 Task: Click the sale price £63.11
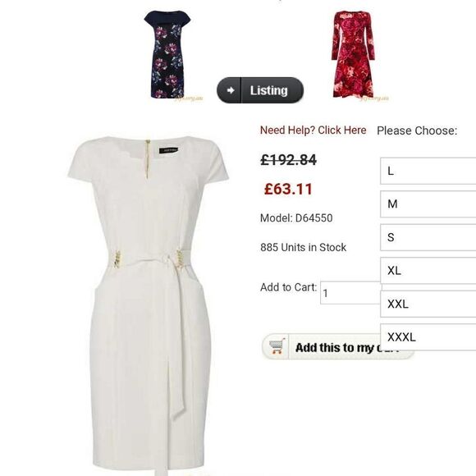[x=288, y=189]
